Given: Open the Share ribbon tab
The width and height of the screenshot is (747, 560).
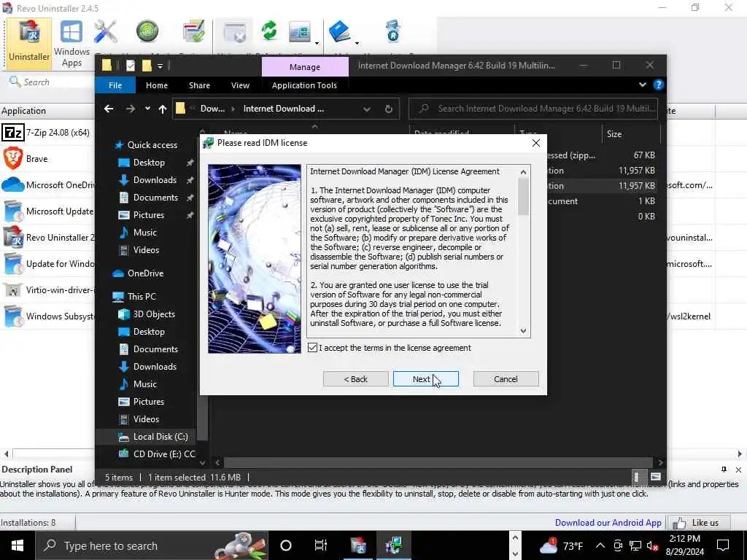Looking at the screenshot, I should pos(199,85).
